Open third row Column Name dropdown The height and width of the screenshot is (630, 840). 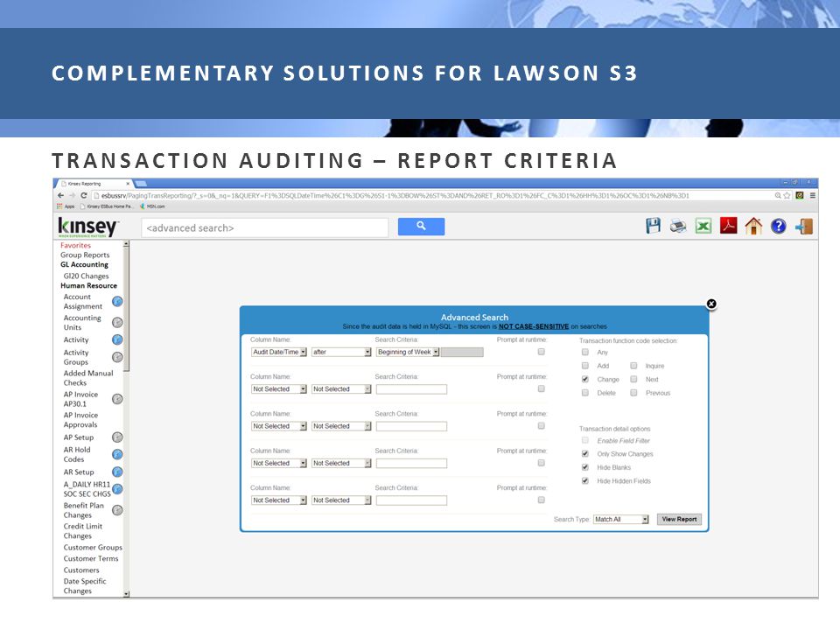point(279,426)
